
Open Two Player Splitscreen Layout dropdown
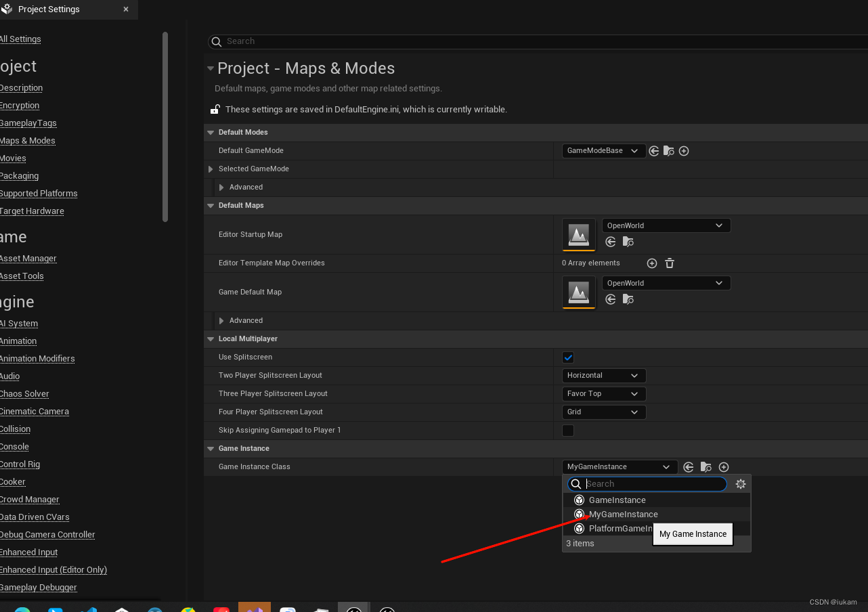pyautogui.click(x=604, y=375)
